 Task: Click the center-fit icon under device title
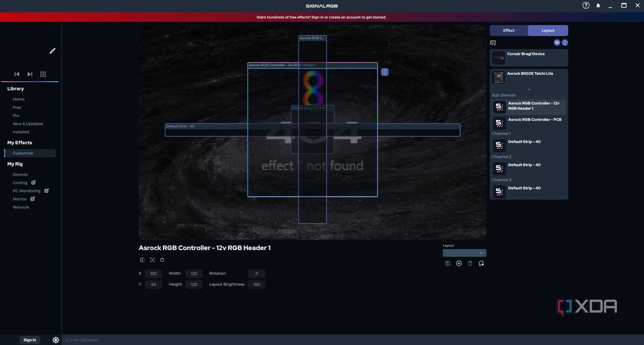tap(152, 260)
